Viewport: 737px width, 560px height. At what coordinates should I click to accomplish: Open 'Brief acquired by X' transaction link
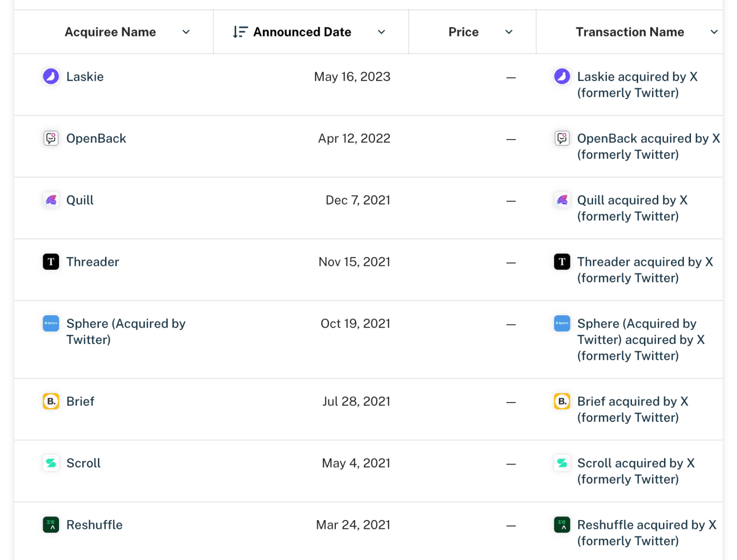tap(633, 409)
